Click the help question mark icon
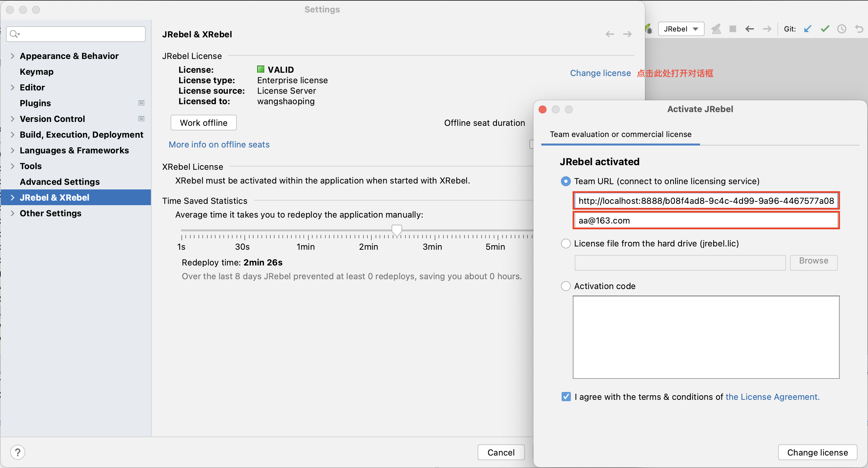The width and height of the screenshot is (868, 468). [17, 452]
